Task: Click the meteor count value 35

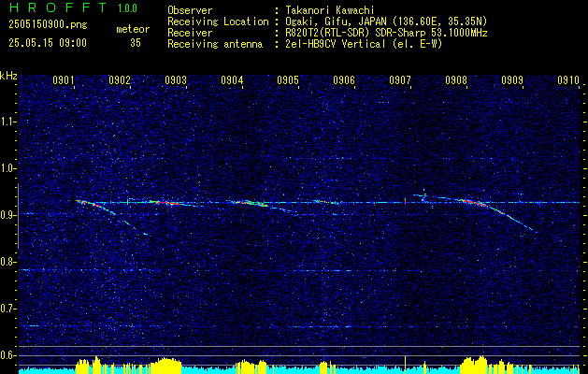Action: pos(136,43)
